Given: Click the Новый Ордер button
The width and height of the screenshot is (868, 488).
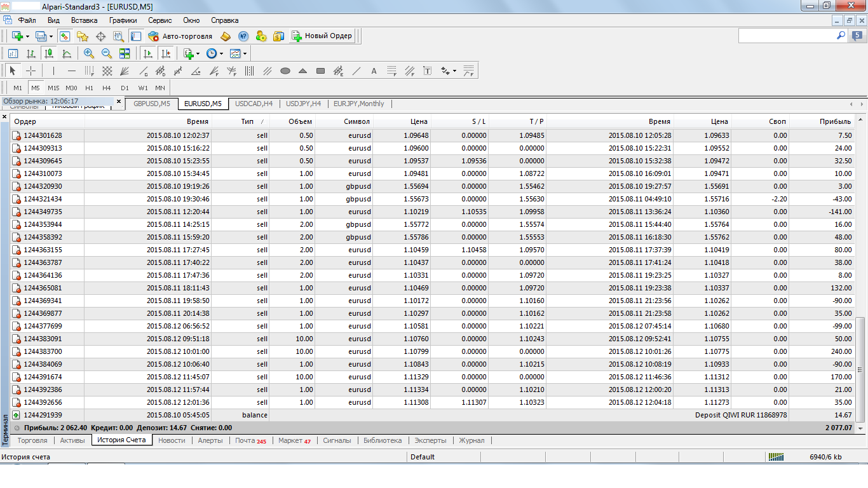Looking at the screenshot, I should click(x=322, y=36).
